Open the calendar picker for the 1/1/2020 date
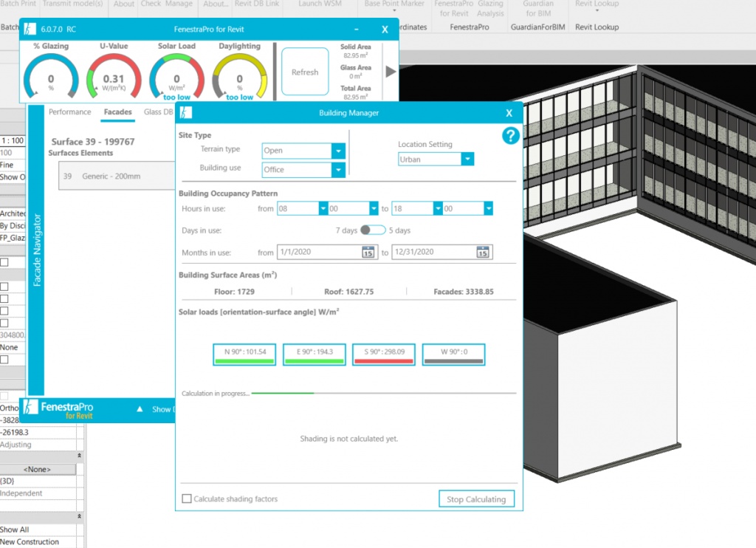Screen dimensions: 756x548 [x=368, y=252]
